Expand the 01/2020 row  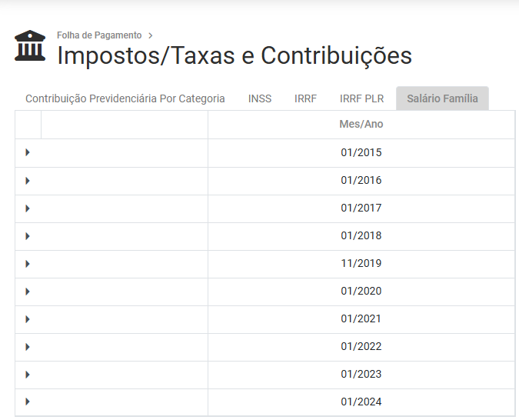click(x=28, y=292)
